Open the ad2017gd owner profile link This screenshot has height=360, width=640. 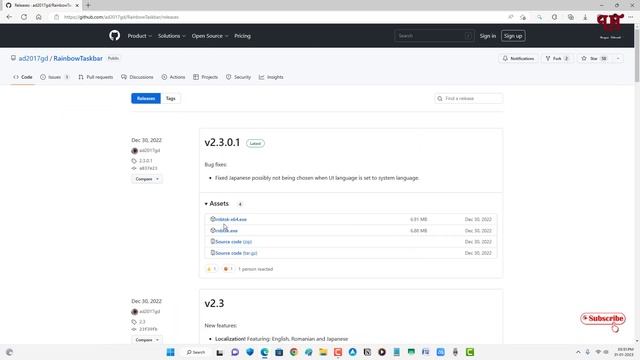tap(33, 58)
